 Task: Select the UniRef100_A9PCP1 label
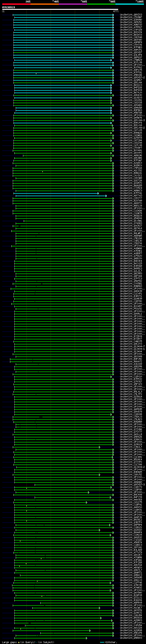click(x=131, y=50)
